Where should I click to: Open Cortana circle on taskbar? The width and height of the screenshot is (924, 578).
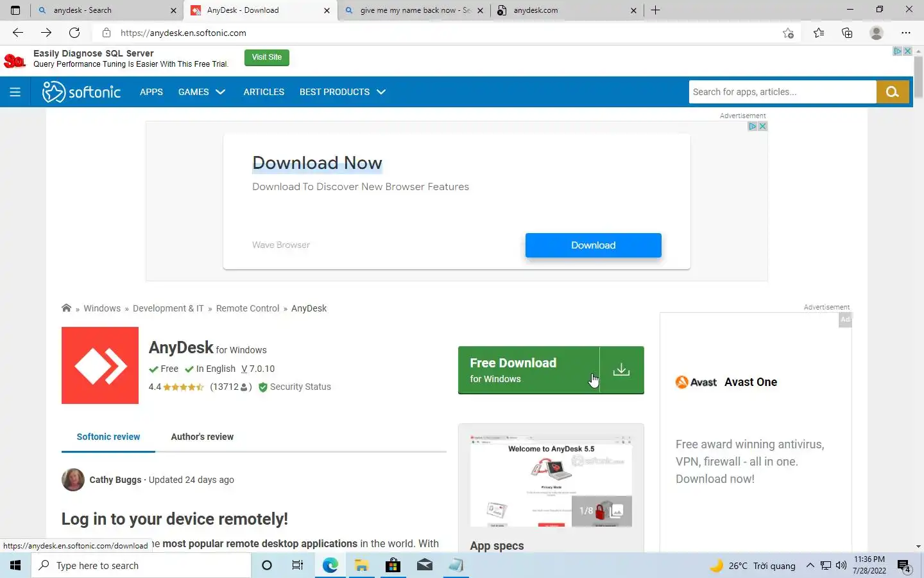[267, 565]
